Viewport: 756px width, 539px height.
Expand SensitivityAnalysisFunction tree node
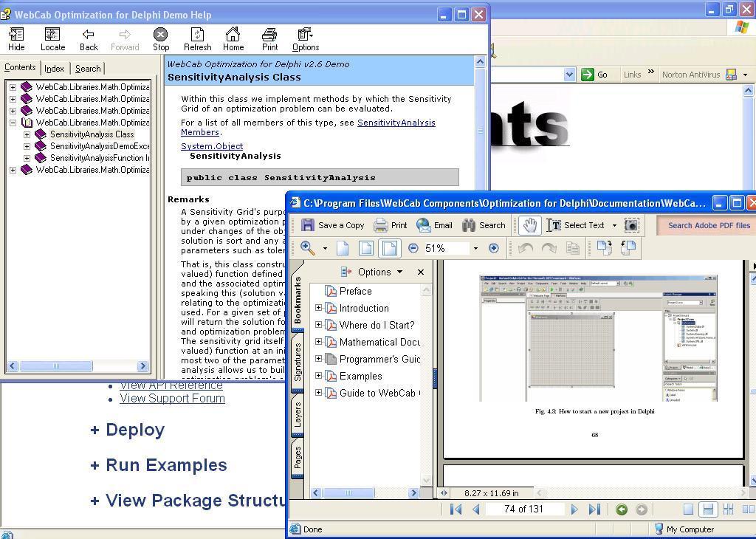click(27, 158)
